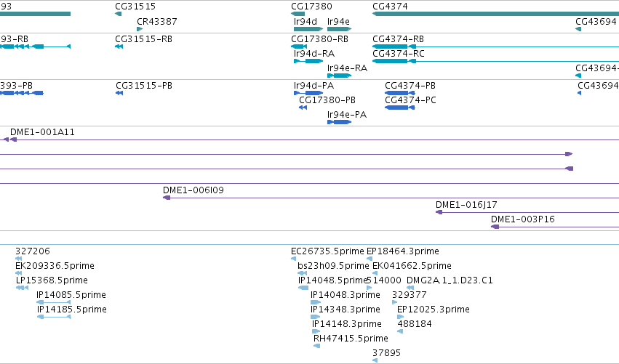Select the CG17380-PB protein label
The height and width of the screenshot is (364, 619).
pos(327,100)
